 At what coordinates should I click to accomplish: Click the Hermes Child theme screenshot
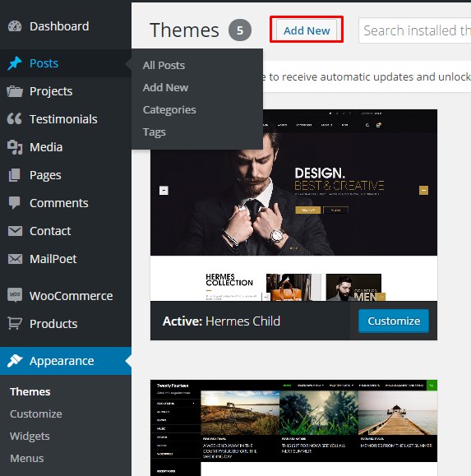[293, 206]
